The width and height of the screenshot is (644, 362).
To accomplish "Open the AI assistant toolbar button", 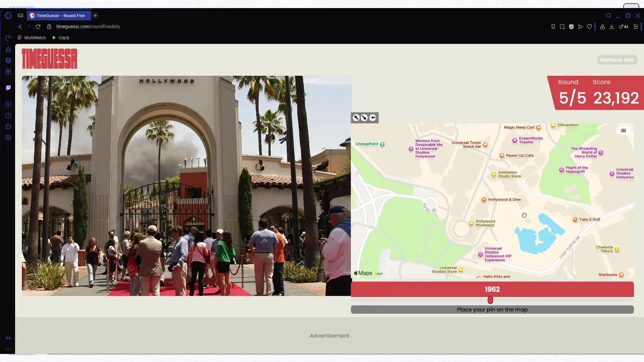I will [623, 27].
